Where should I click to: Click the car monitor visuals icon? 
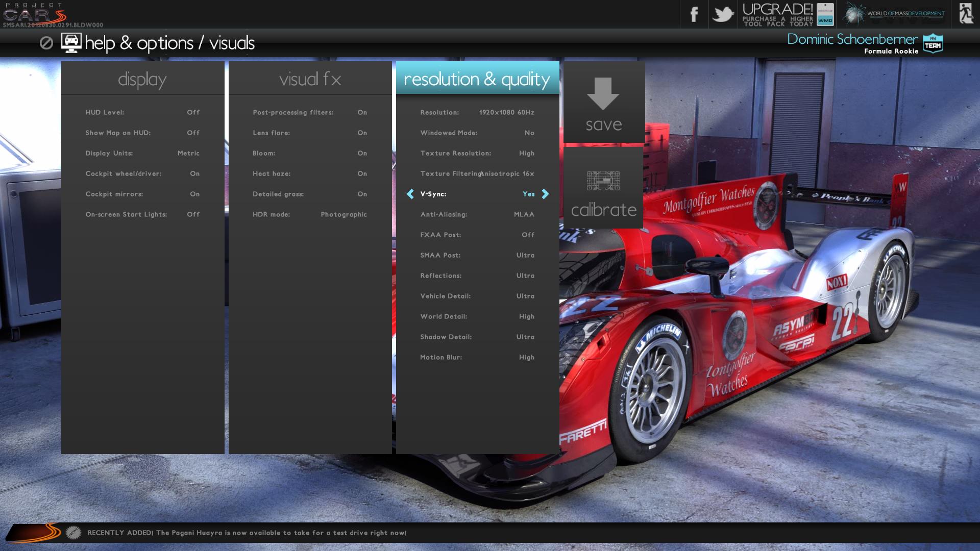[71, 43]
